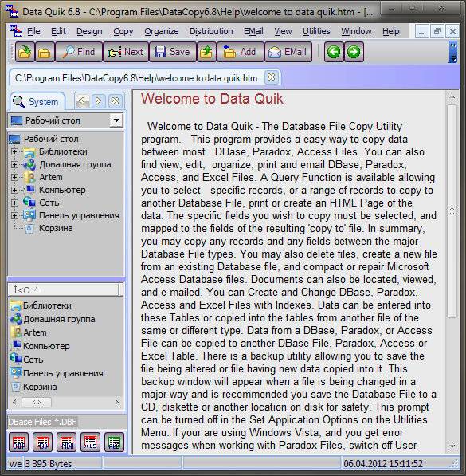The width and height of the screenshot is (466, 476).
Task: Click the Data Quik title bar icon
Action: click(12, 11)
